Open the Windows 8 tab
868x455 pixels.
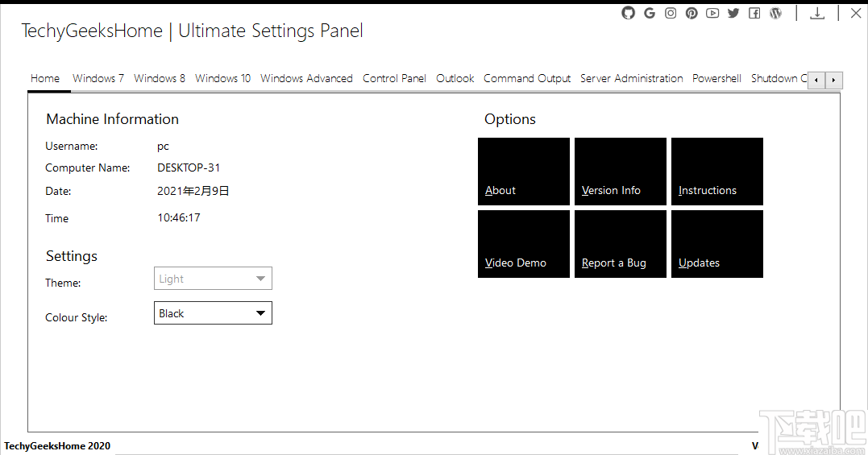pos(160,78)
